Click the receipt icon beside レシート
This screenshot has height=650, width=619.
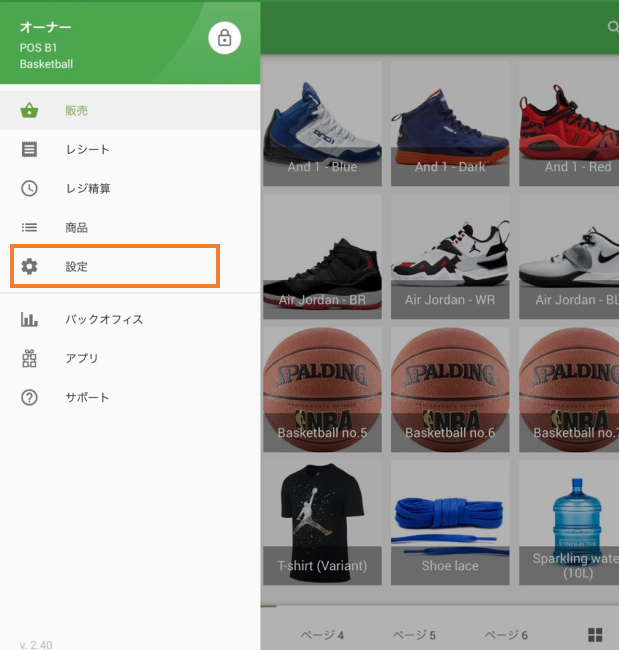30,149
